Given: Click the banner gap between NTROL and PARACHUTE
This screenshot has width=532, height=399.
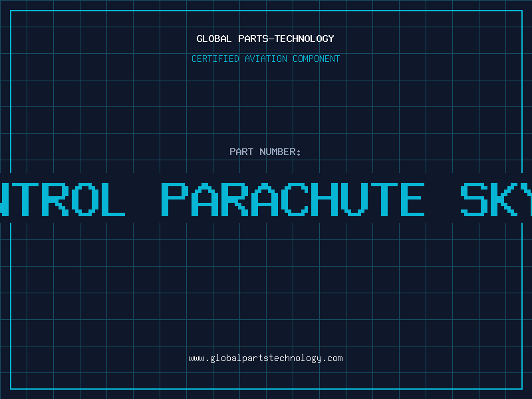Looking at the screenshot, I should pyautogui.click(x=143, y=199).
